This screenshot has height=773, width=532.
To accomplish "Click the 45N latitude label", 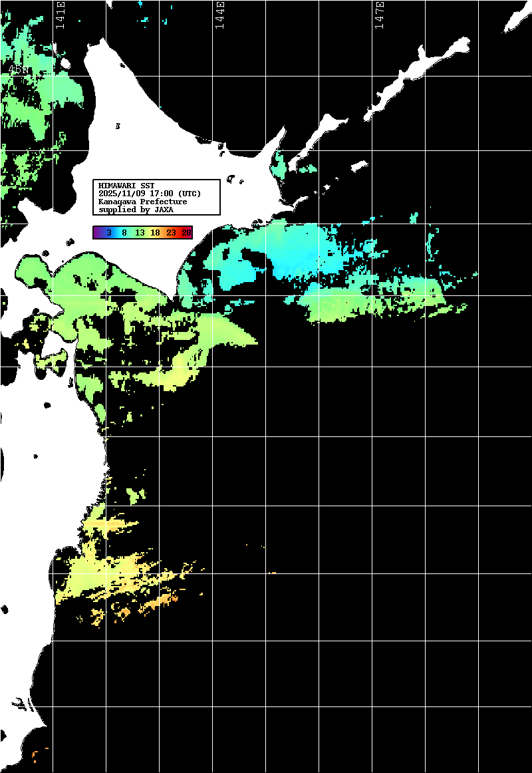I will [18, 70].
